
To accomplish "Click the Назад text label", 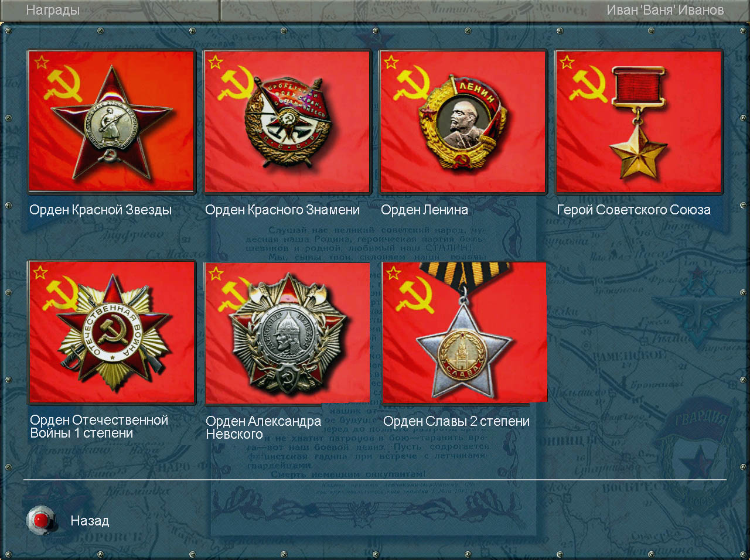I will click(90, 521).
